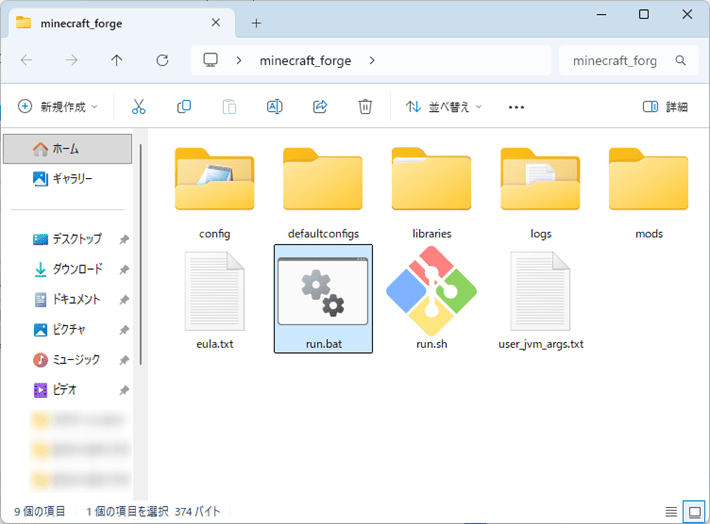Open ドキュメント in the sidebar
Viewport: 710px width, 524px height.
tap(68, 299)
